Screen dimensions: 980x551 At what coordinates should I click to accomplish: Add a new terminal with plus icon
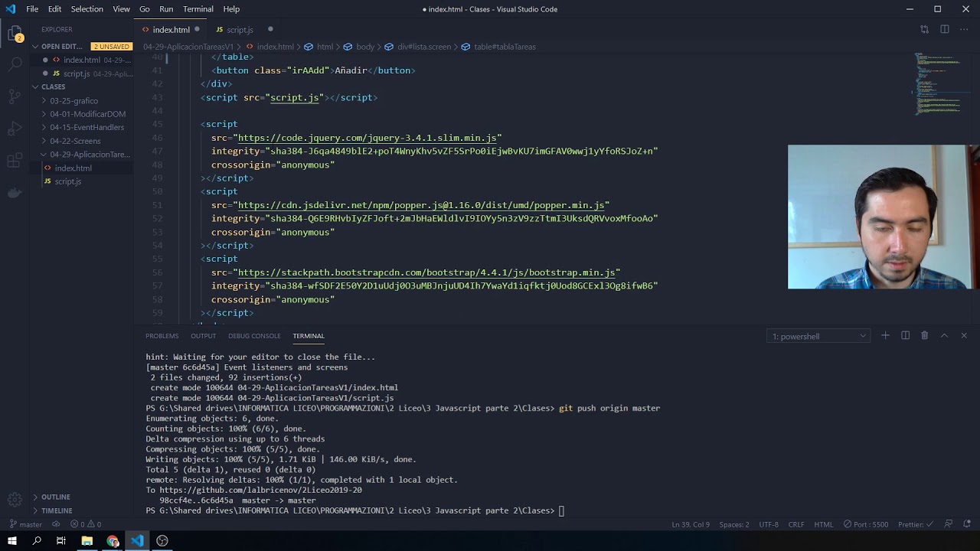885,336
